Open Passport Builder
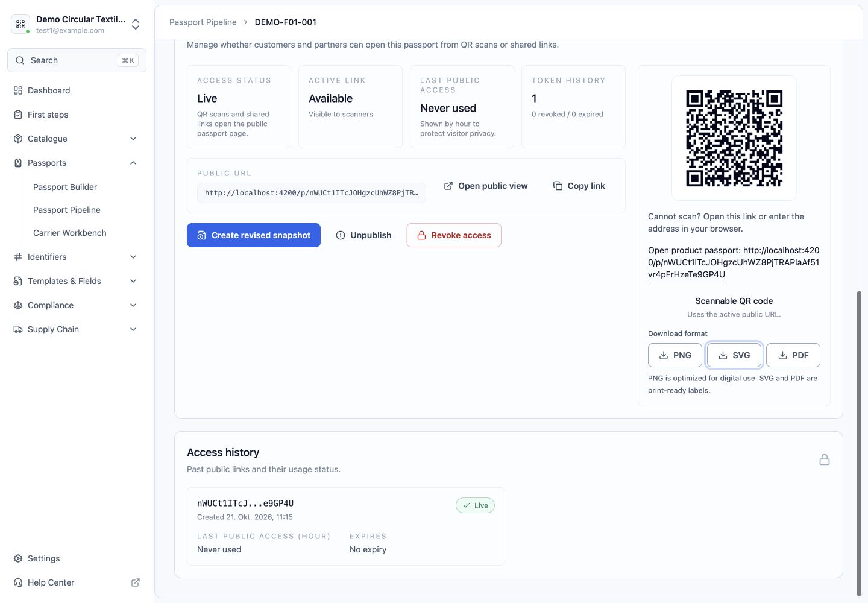Viewport: 868px width, 603px height. [x=65, y=187]
